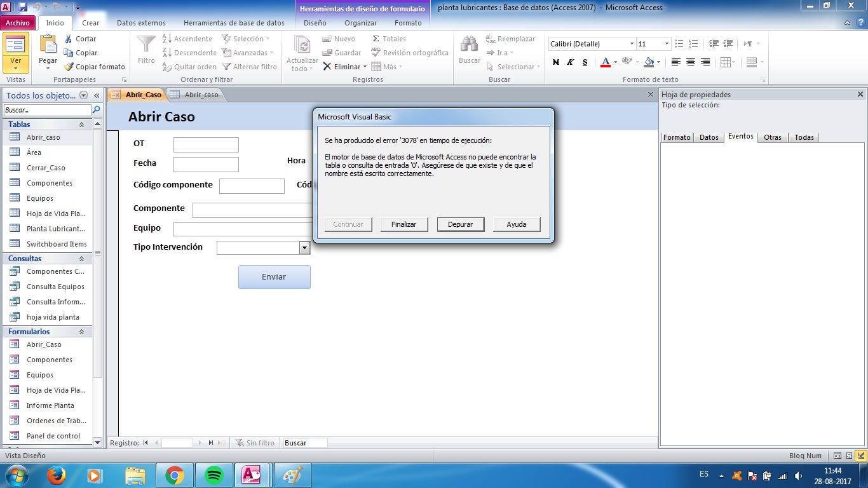Click the OT input field
Screen dimensions: 868x488
206,145
